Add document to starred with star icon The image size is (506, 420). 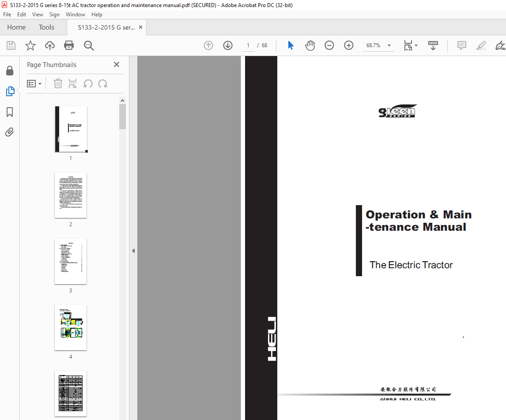(30, 45)
